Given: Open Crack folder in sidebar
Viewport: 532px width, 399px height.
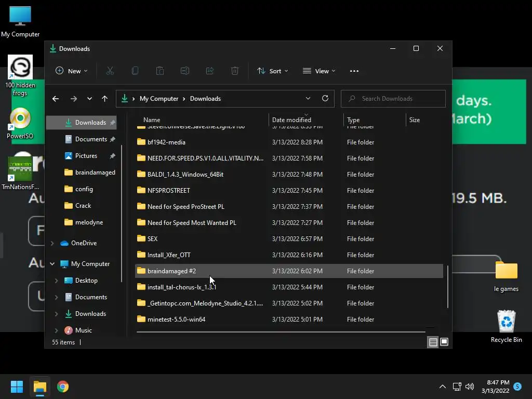Looking at the screenshot, I should point(82,206).
